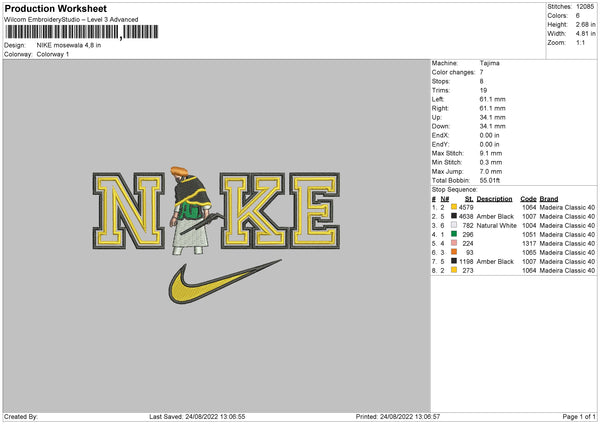
Task: Click the 'Printed' timestamp in footer
Action: click(x=398, y=416)
